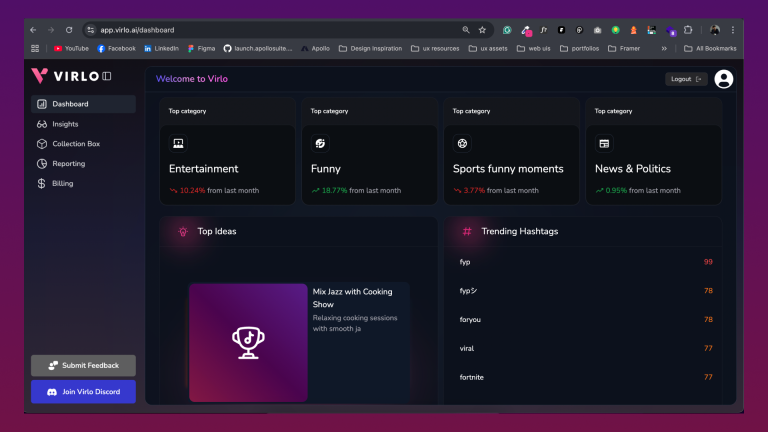Open Mix Jazz with Cooking Show thumbnail
The image size is (768, 432).
(248, 342)
